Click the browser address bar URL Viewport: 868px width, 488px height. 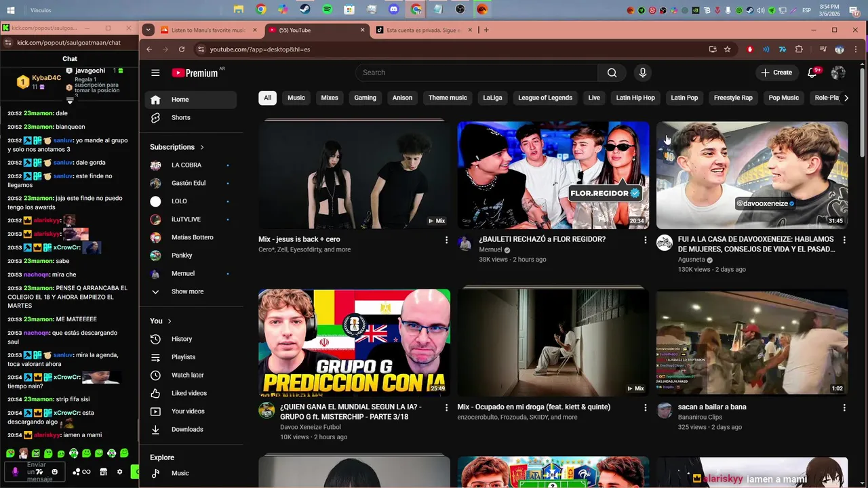point(260,49)
